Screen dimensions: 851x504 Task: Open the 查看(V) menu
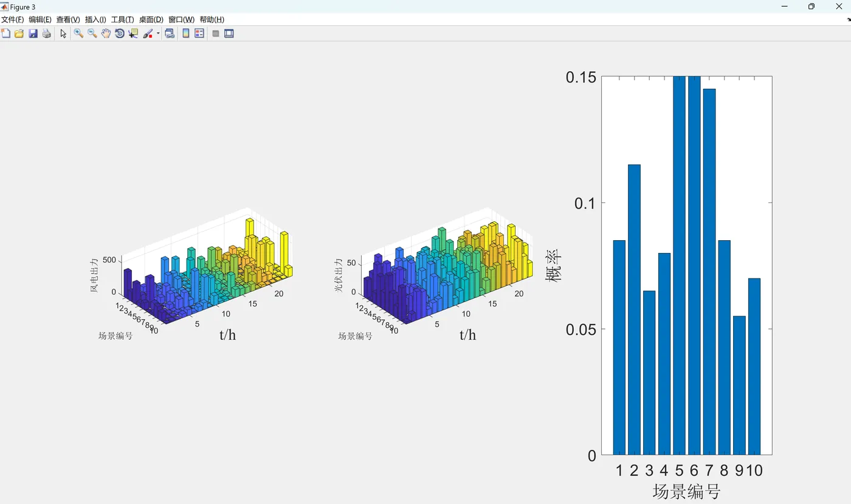pyautogui.click(x=68, y=19)
